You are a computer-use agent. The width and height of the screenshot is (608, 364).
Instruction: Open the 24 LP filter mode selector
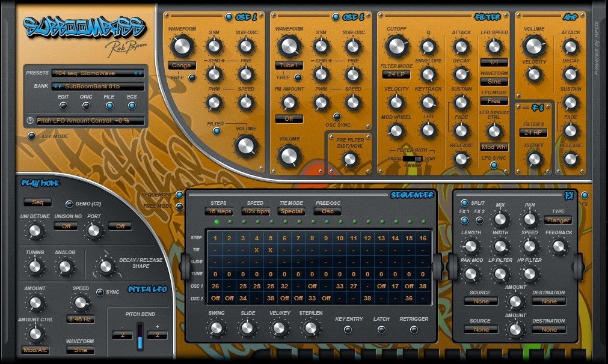(x=396, y=74)
